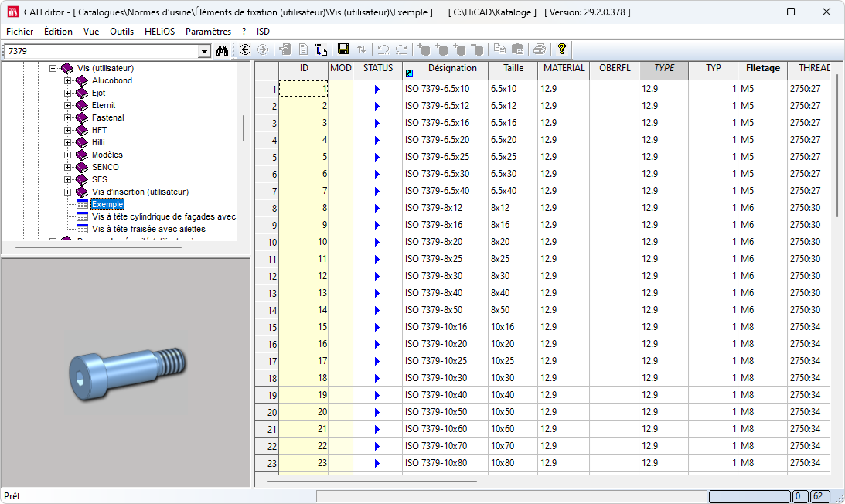The width and height of the screenshot is (845, 504).
Task: Click the purple book icon beside Hilti
Action: pyautogui.click(x=83, y=143)
